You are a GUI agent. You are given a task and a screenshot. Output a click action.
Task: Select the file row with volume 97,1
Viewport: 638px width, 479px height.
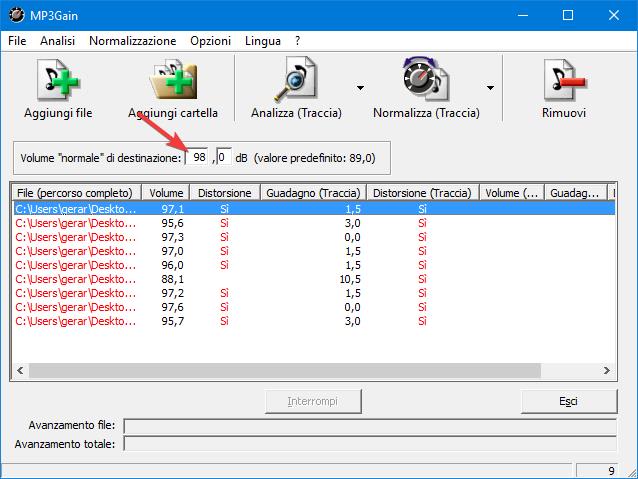click(x=314, y=209)
